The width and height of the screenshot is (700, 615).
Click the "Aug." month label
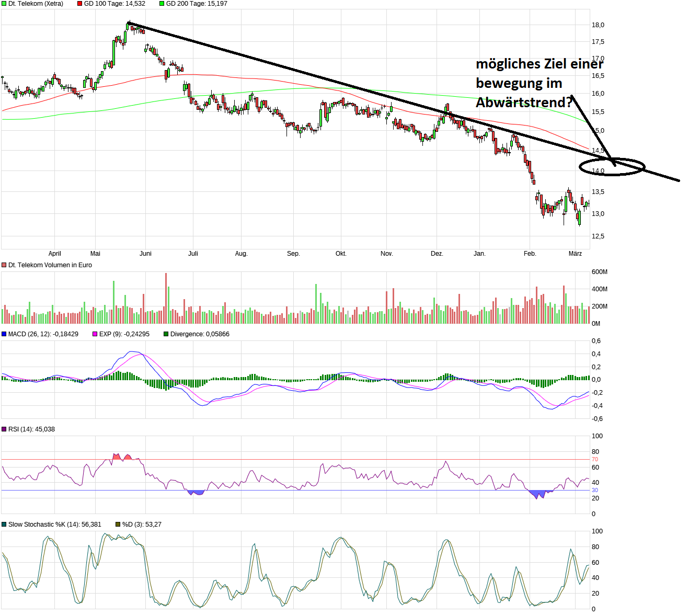241,254
